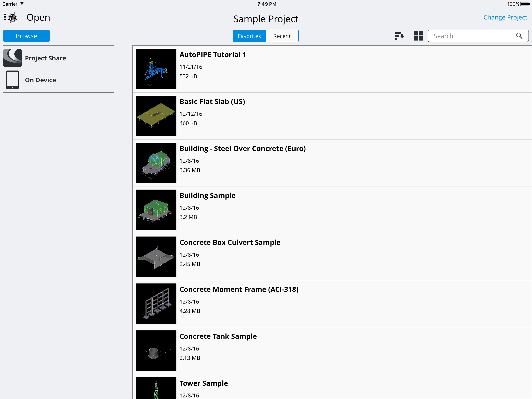Open AutoPIPE Tutorial 1 thumbnail

pos(156,69)
